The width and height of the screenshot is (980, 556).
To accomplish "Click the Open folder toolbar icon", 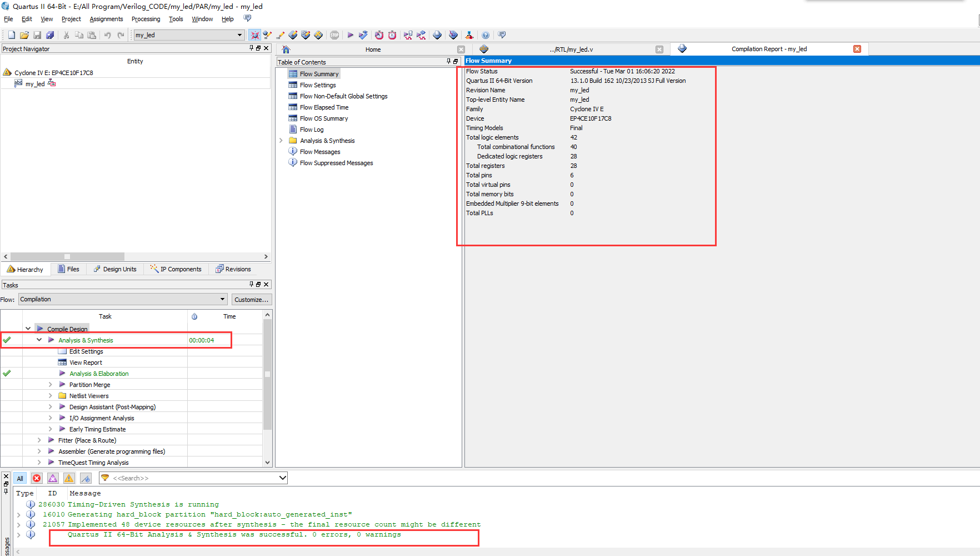I will (x=24, y=35).
